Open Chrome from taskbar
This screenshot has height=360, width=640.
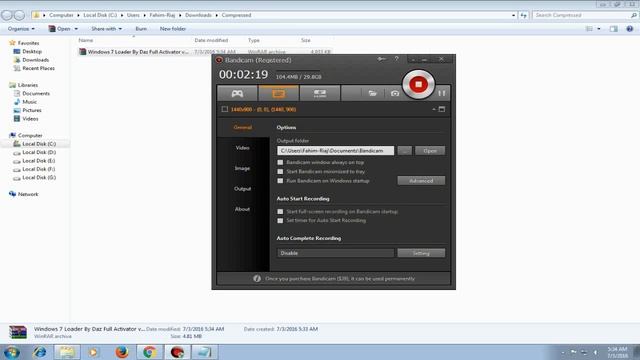(149, 352)
